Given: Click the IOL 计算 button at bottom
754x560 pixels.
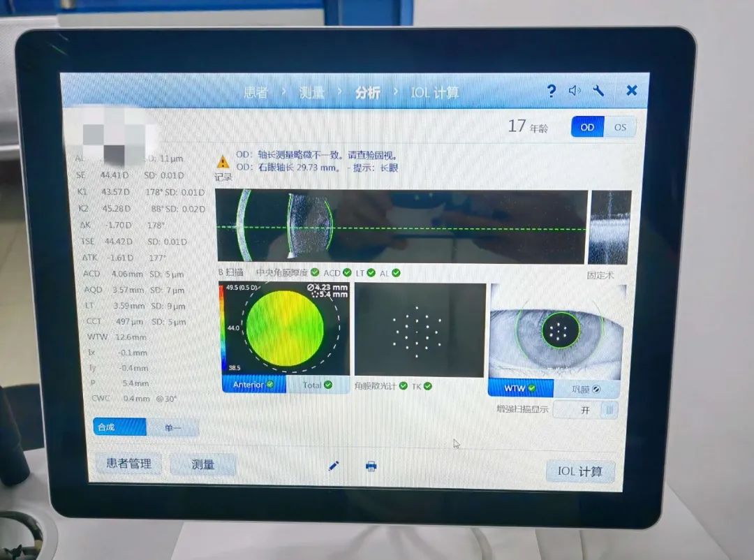Looking at the screenshot, I should coord(579,471).
